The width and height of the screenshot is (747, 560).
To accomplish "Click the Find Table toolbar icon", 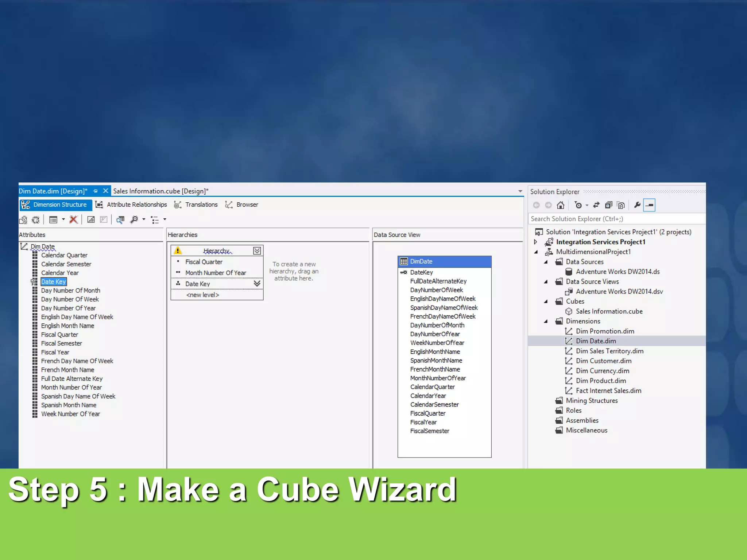I will pos(120,219).
